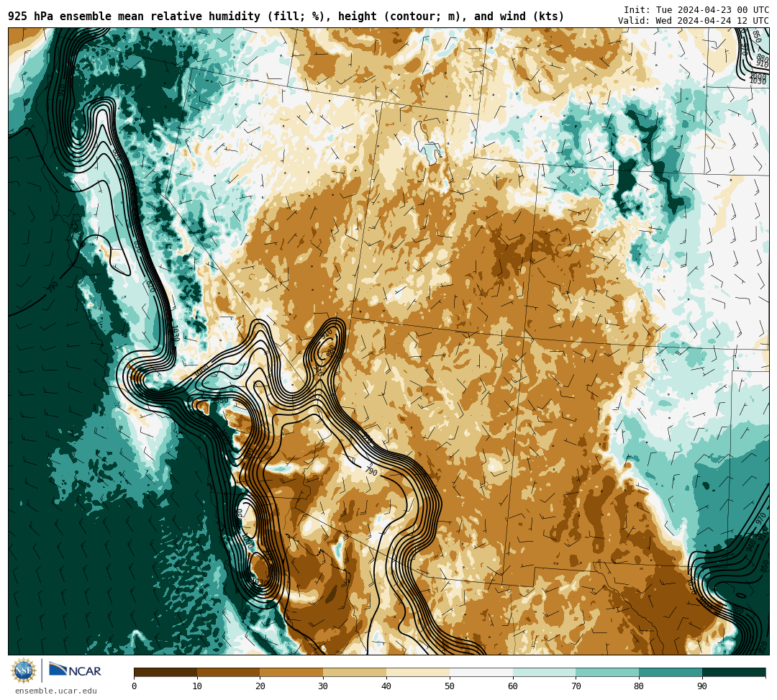777x700 pixels.
Task: Click colorbar tick label '90'
Action: pyautogui.click(x=703, y=686)
